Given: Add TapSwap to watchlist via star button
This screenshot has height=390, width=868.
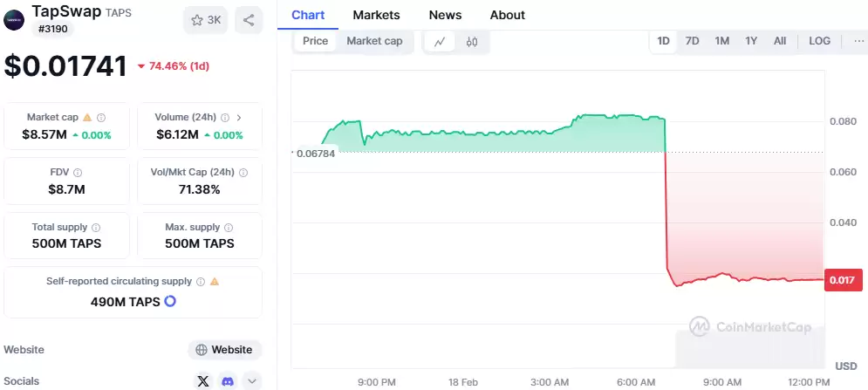Looking at the screenshot, I should 206,20.
